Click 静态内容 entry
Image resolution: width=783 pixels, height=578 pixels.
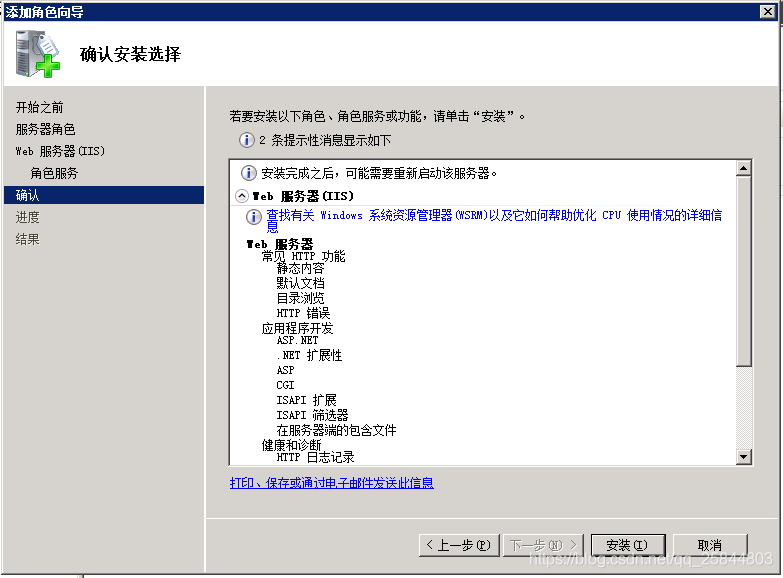tap(301, 268)
